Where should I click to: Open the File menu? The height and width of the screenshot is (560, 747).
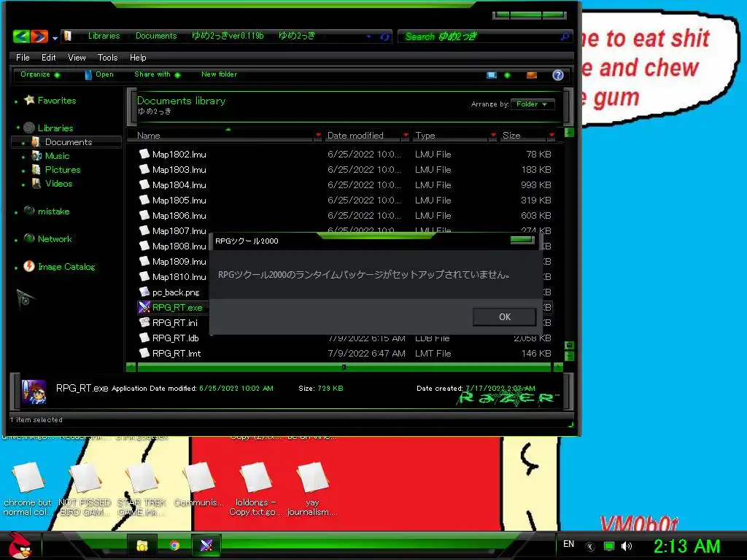point(23,58)
